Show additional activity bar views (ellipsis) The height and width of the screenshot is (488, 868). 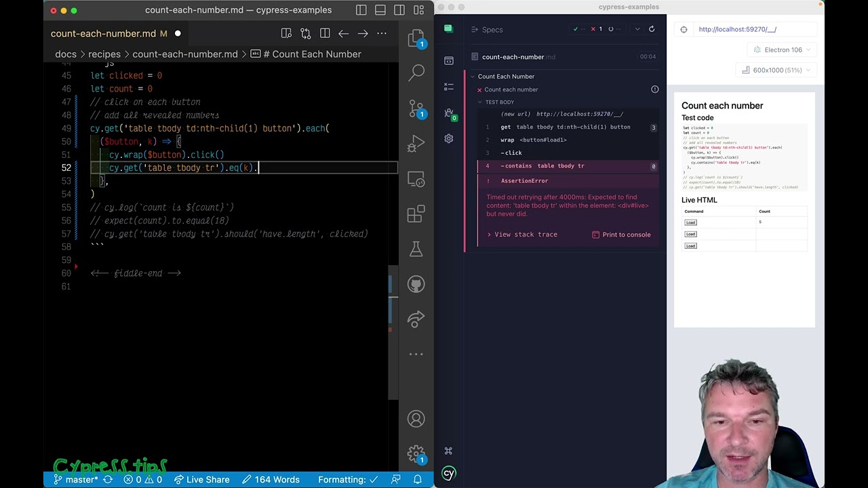(x=416, y=354)
